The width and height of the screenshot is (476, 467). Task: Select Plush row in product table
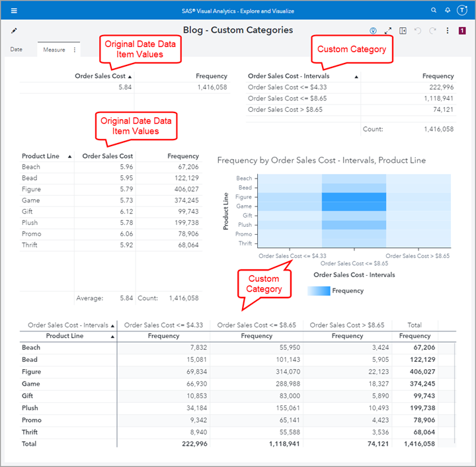[x=111, y=223]
